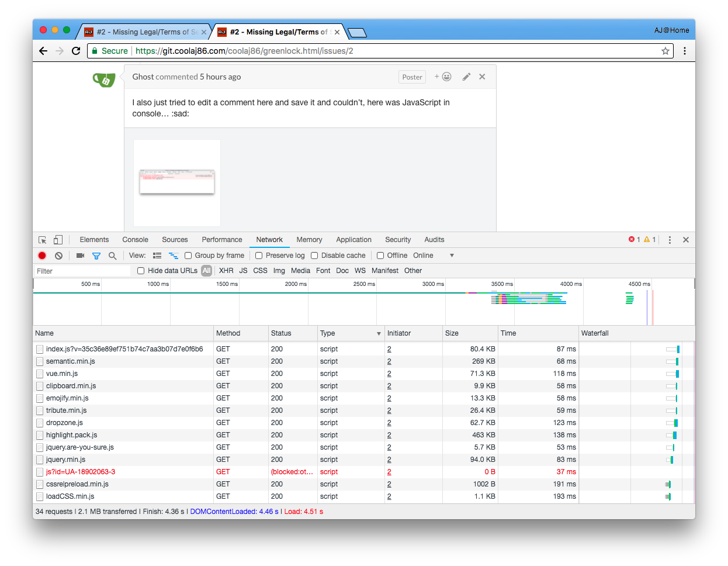Open the Console tab

(135, 240)
